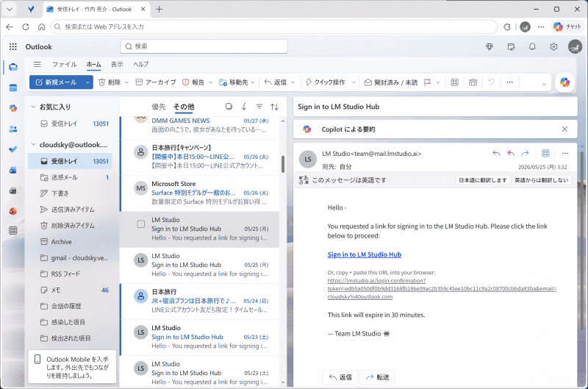Tick checkbox on selected LM Studio message
Image resolution: width=588 pixels, height=389 pixels.
click(141, 224)
